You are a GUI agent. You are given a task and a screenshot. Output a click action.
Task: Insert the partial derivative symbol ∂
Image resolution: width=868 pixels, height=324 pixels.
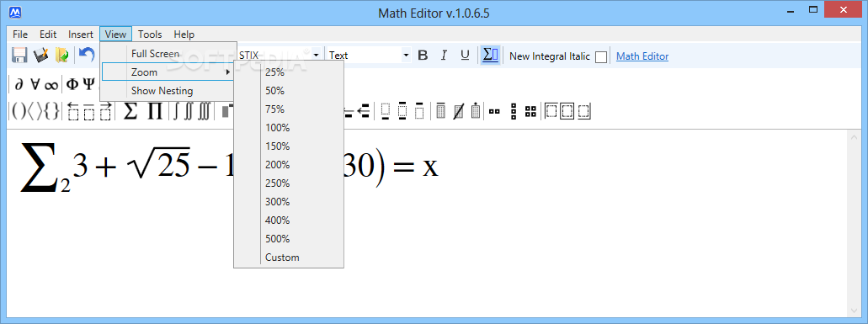click(x=19, y=84)
